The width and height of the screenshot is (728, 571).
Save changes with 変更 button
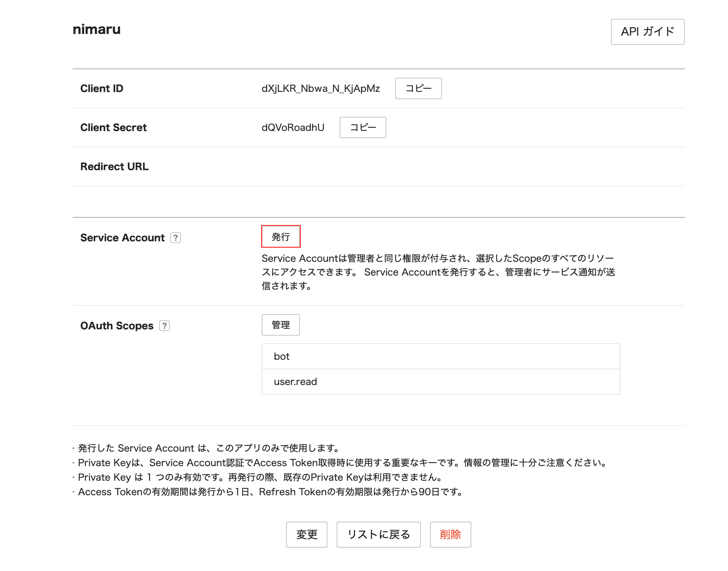pyautogui.click(x=306, y=535)
